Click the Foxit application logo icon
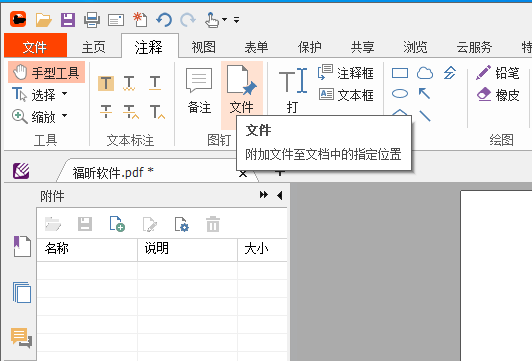The image size is (532, 361). point(18,19)
